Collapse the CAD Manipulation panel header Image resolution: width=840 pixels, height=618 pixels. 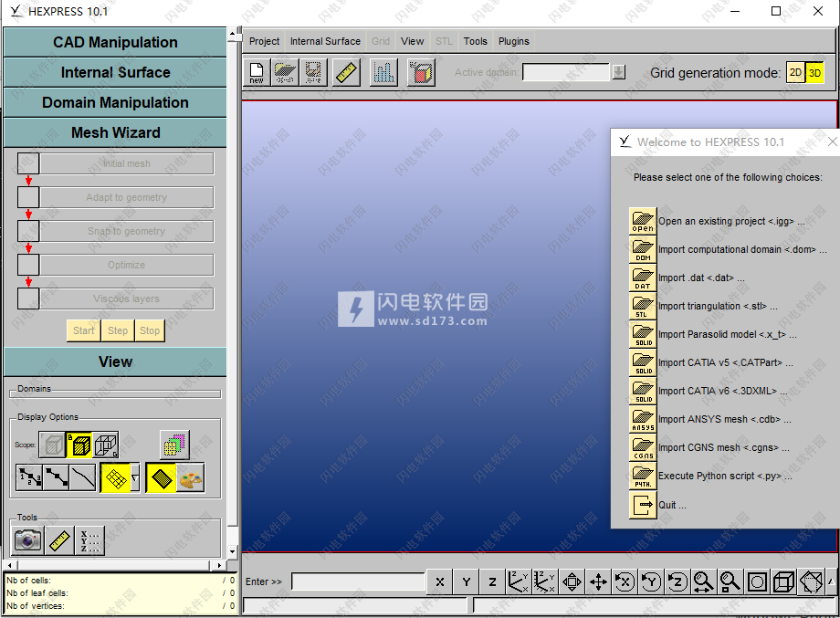(115, 42)
